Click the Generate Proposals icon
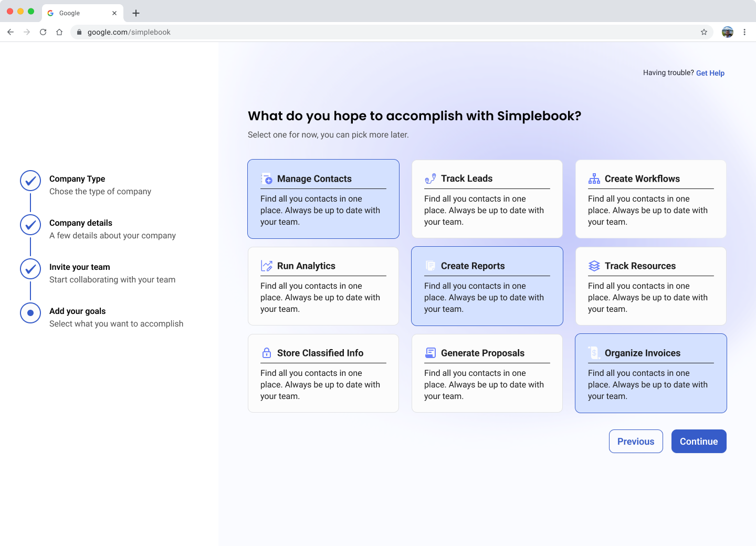 [x=430, y=353]
